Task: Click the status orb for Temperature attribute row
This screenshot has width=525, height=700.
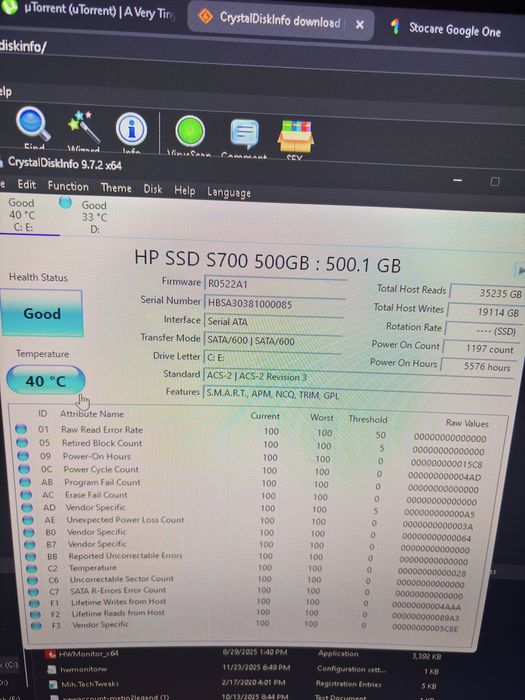Action: tap(31, 569)
